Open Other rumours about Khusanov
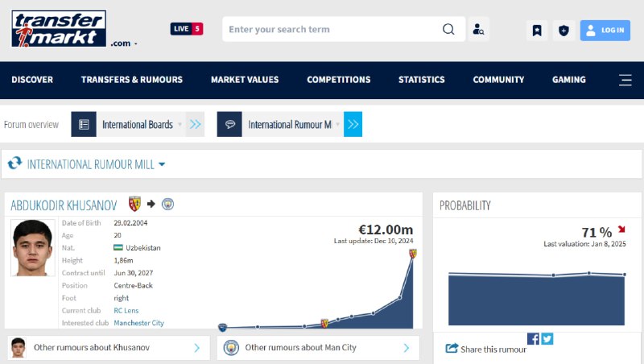This screenshot has height=364, width=644. point(109,348)
